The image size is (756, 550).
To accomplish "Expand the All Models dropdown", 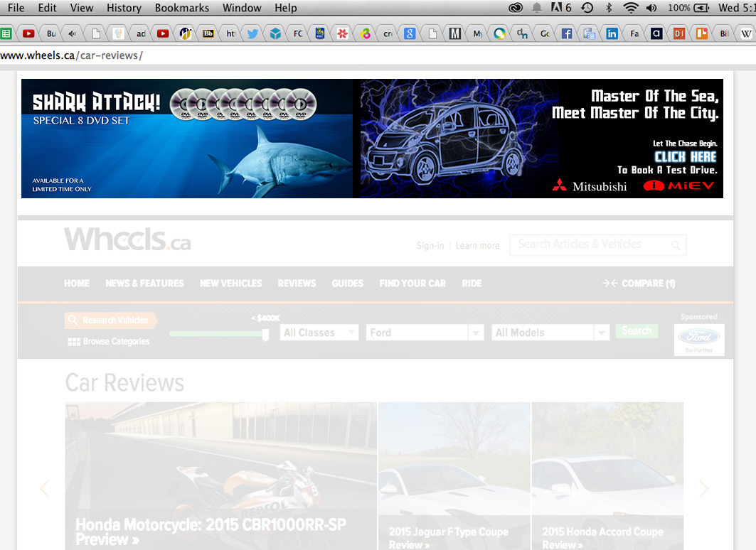I will [x=550, y=332].
